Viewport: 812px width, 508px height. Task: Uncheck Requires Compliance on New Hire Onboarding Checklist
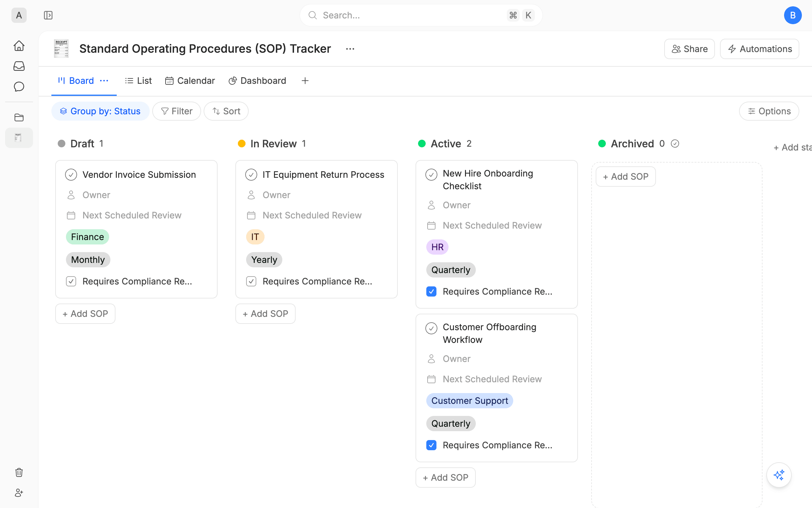click(431, 291)
